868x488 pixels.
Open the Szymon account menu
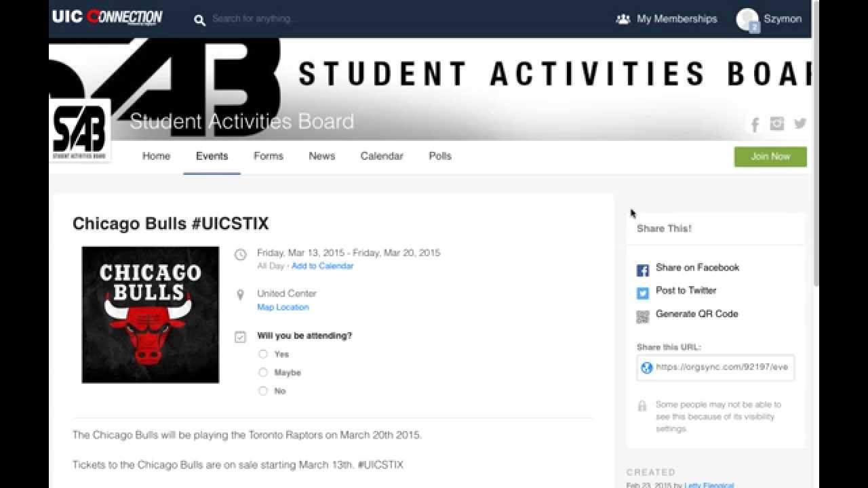point(783,19)
